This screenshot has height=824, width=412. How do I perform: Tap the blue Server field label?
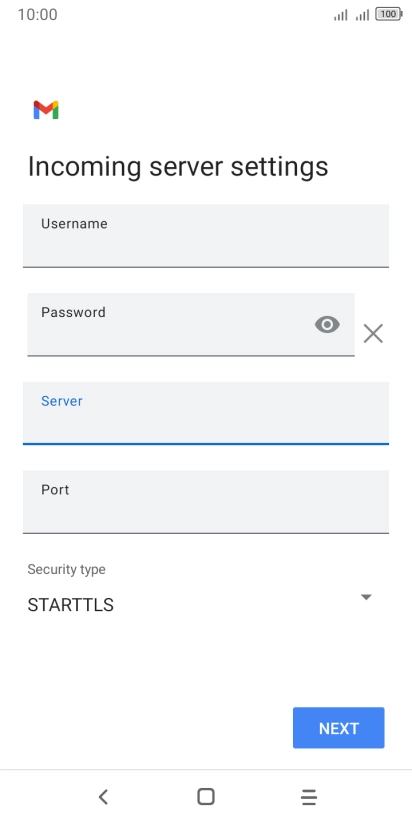tap(61, 401)
